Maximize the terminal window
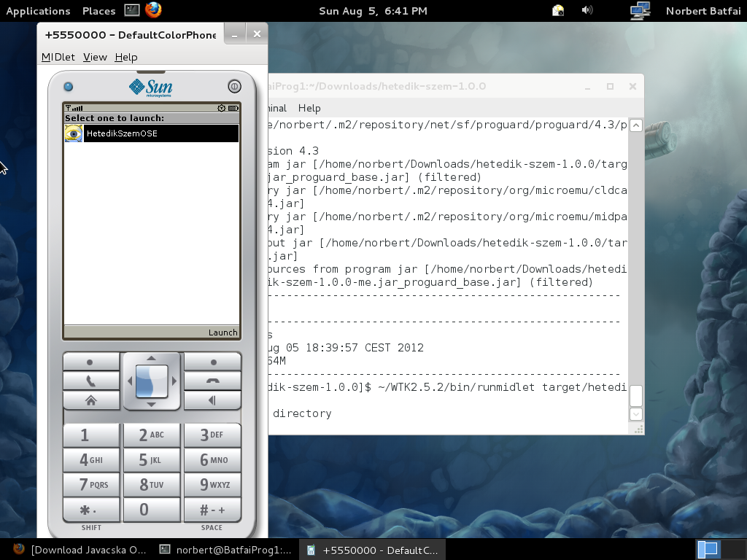The height and width of the screenshot is (560, 747). tap(610, 86)
